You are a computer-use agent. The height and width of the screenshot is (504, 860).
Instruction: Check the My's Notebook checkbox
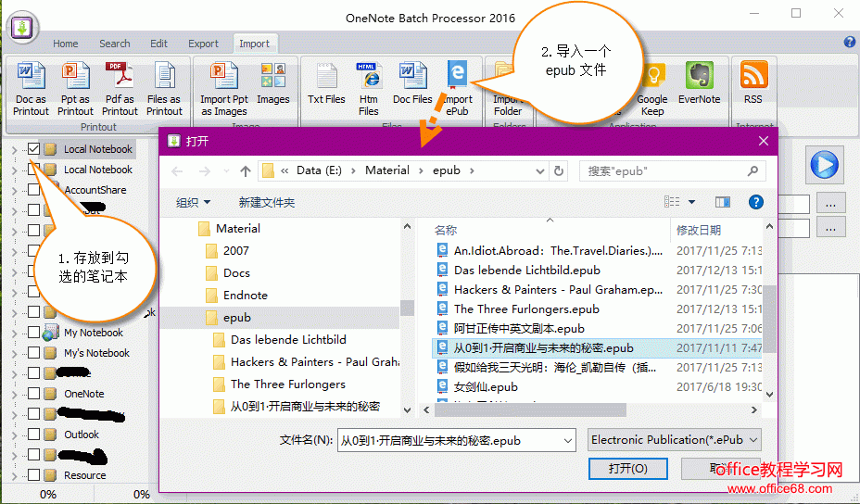[x=33, y=353]
